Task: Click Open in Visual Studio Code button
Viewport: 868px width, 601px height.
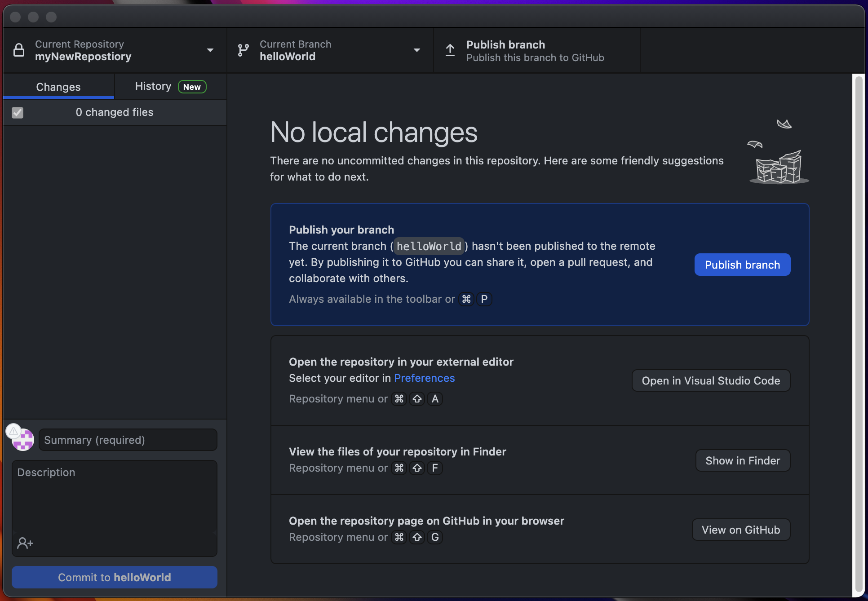Action: click(711, 380)
